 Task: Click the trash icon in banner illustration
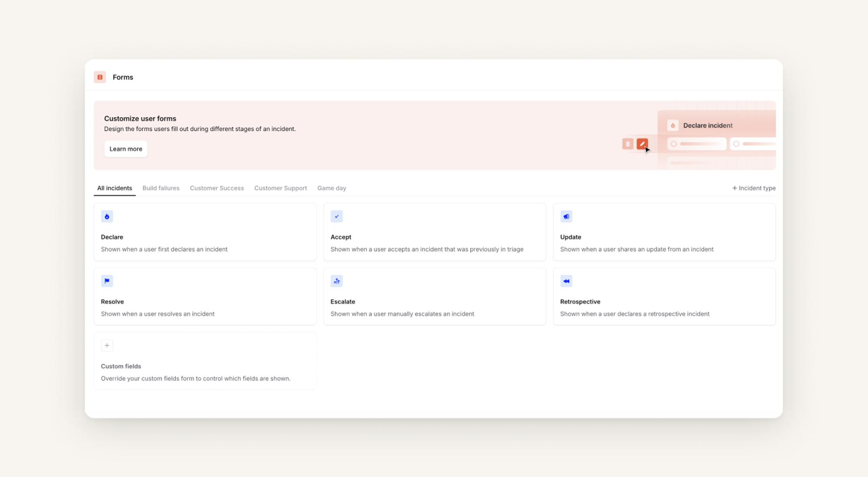click(628, 144)
